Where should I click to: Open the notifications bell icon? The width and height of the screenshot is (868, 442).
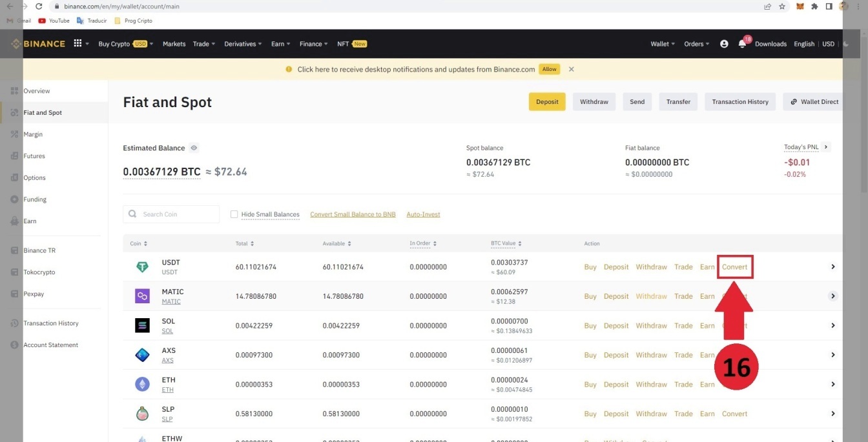point(742,44)
